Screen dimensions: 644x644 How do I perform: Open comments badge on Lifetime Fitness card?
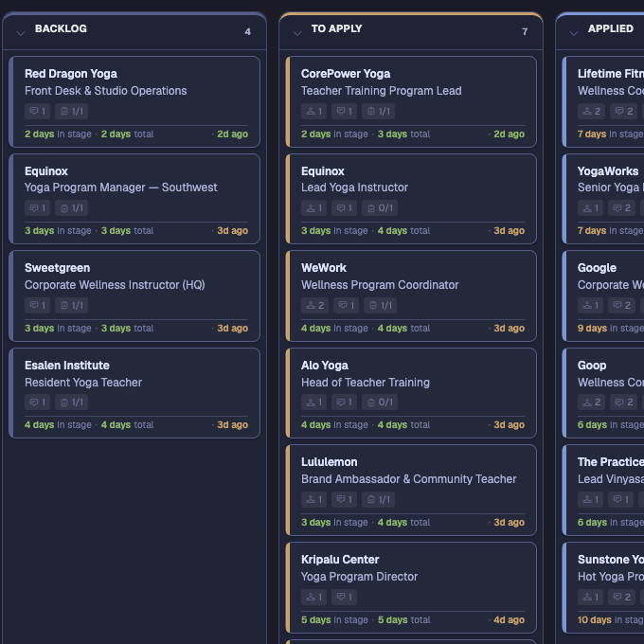pos(623,112)
